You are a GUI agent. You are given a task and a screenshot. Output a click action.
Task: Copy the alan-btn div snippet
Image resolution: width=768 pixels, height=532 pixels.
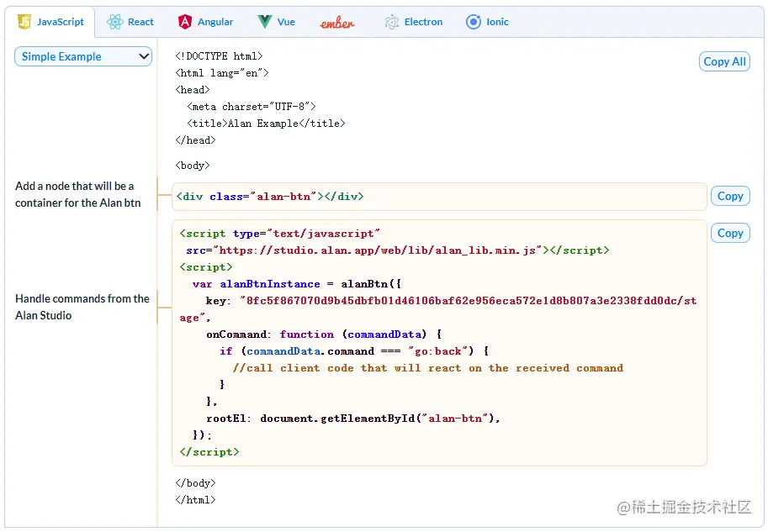click(x=729, y=196)
